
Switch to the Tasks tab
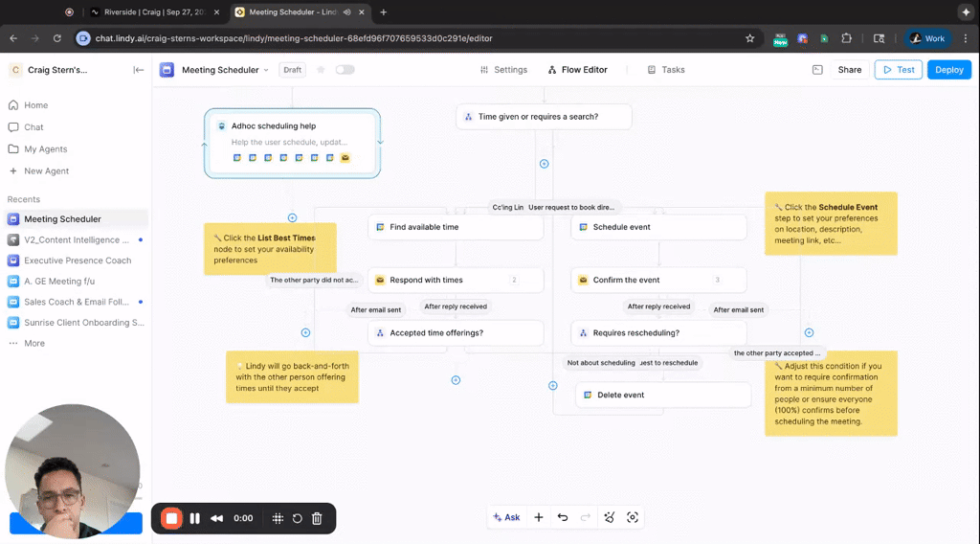coord(666,70)
